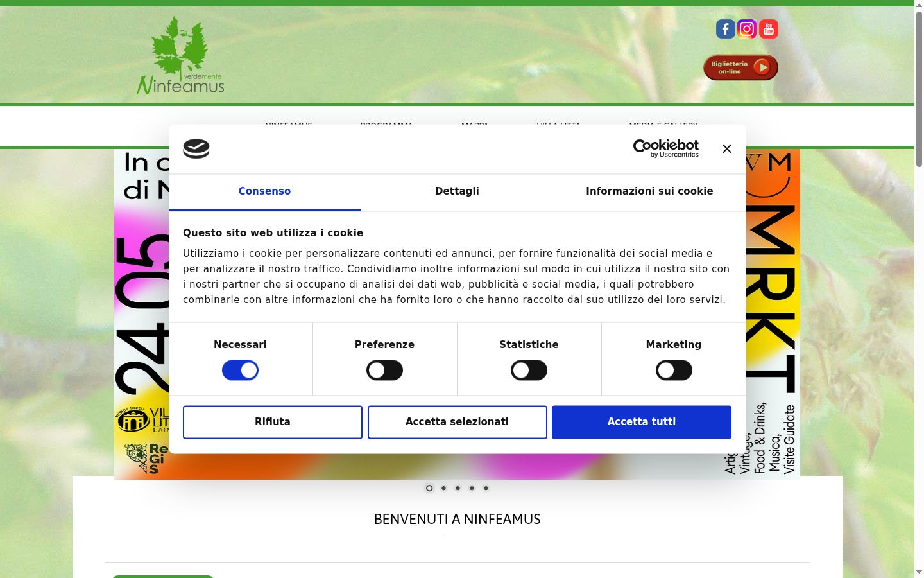
Task: Close the cookie consent dialog
Action: pos(726,149)
